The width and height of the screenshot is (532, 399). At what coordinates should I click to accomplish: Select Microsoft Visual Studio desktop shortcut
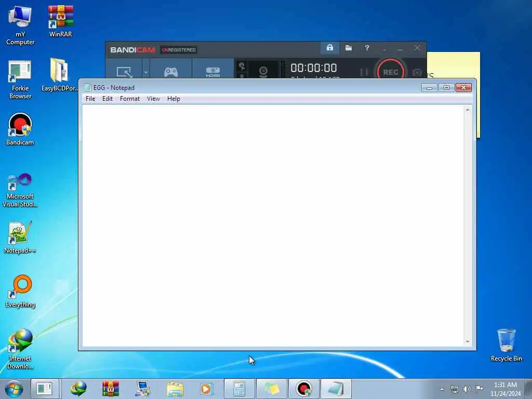20,190
